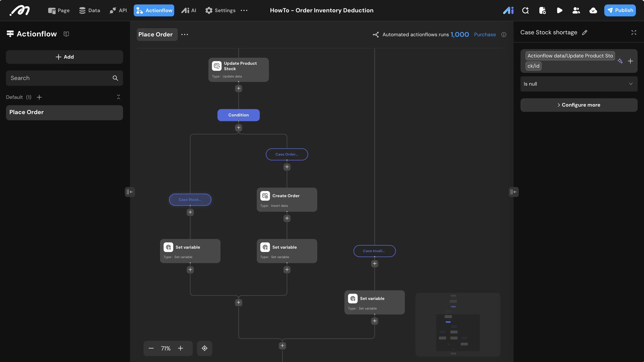The height and width of the screenshot is (362, 644).
Task: Click the Purchase link
Action: (485, 35)
